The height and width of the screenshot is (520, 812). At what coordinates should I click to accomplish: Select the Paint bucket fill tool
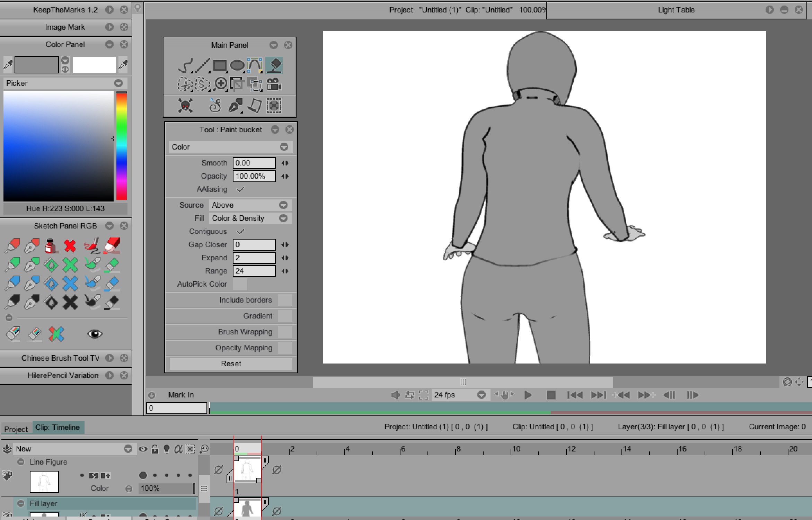click(274, 65)
